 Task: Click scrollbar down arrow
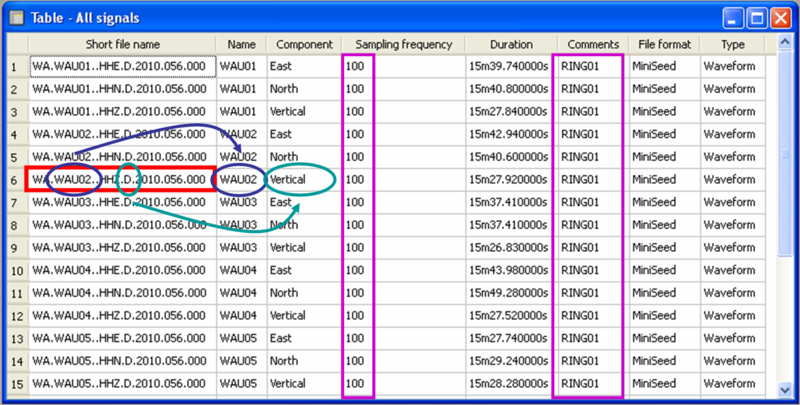coord(785,388)
